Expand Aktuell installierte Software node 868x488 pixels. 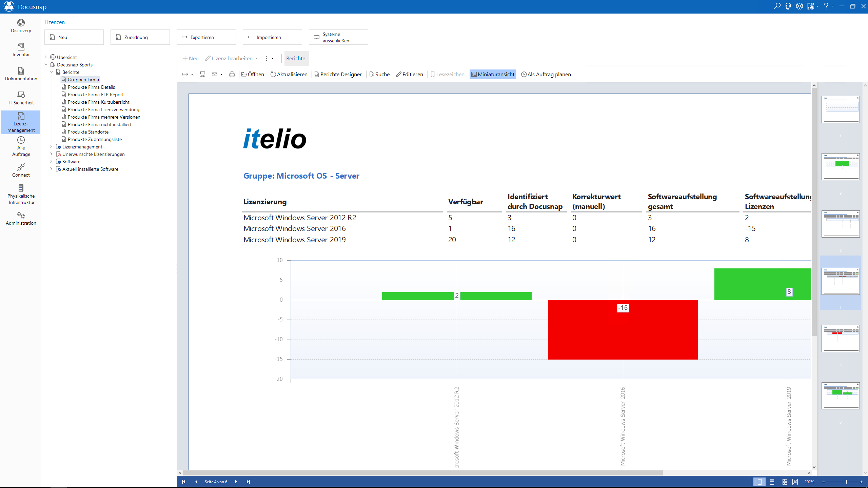point(51,169)
